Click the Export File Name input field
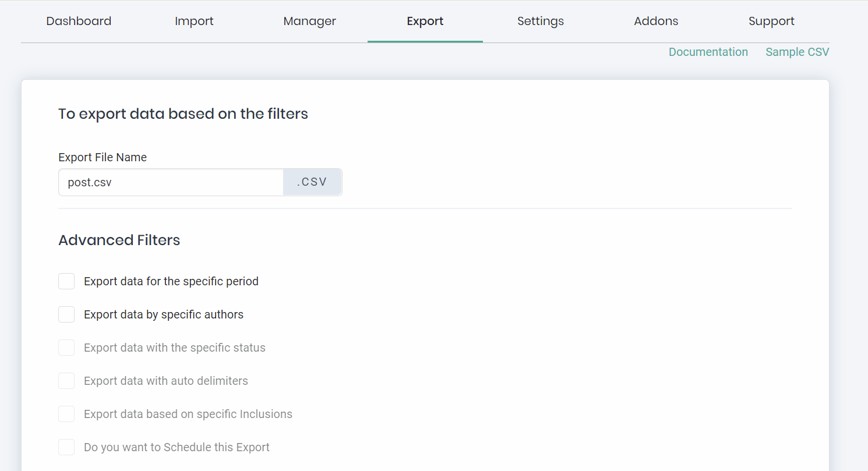Viewport: 868px width, 471px height. click(x=171, y=182)
